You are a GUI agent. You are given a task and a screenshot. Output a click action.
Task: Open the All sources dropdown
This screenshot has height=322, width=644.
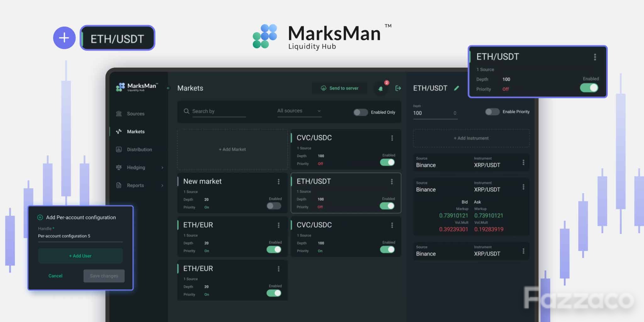click(299, 111)
